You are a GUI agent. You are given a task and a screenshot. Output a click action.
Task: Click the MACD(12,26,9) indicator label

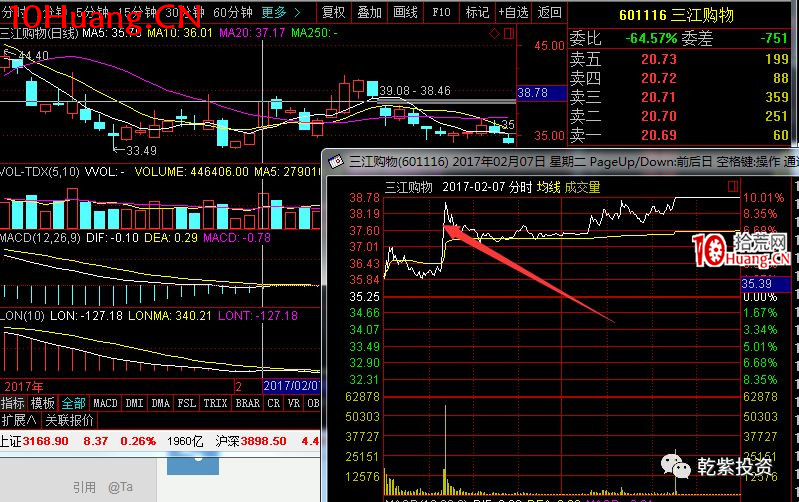[x=40, y=237]
